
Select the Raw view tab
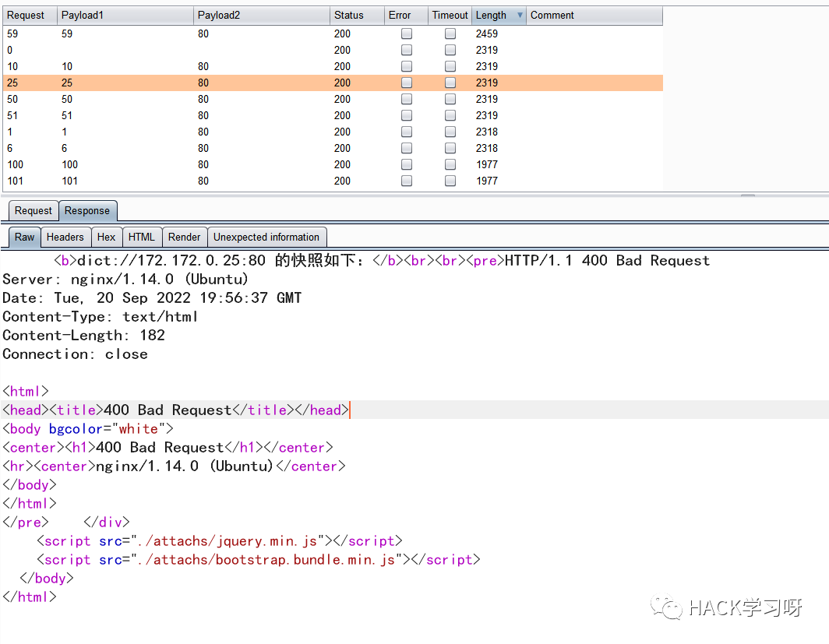(24, 238)
